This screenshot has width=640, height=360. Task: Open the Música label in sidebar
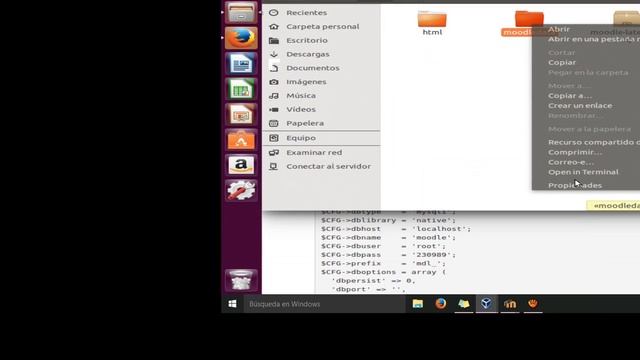click(x=301, y=96)
